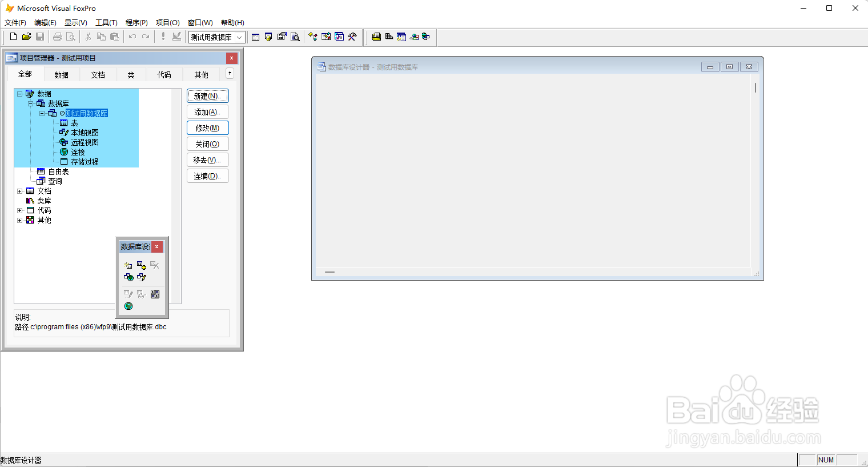Open the 显示(V) menu

tap(76, 23)
